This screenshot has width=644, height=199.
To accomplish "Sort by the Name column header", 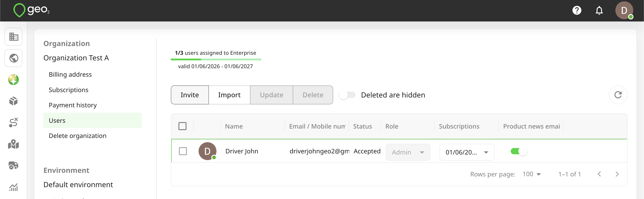I will coord(234,127).
